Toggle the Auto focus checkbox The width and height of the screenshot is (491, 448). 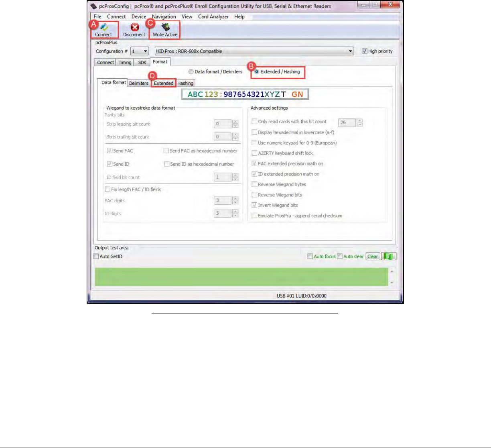click(310, 257)
